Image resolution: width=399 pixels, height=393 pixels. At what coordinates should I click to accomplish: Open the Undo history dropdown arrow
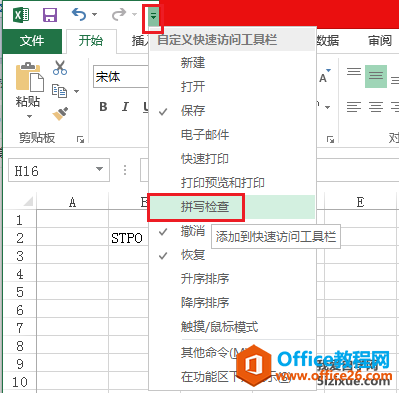[x=95, y=15]
